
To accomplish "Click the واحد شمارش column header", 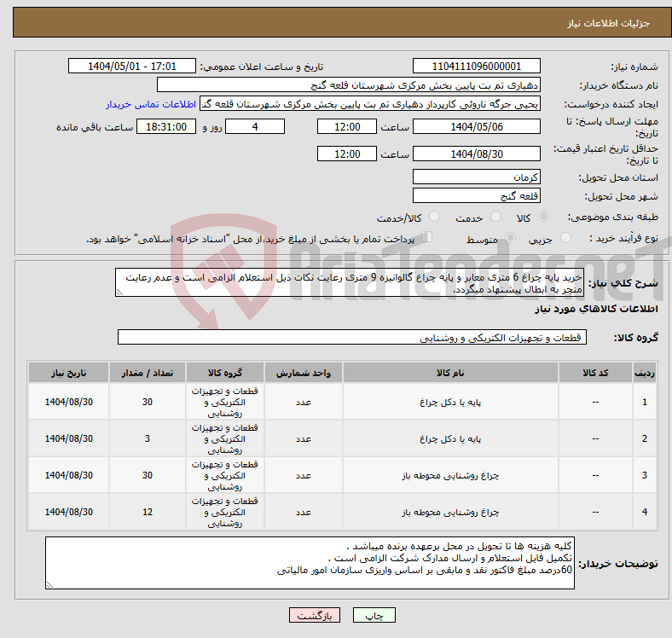I will coord(304,373).
